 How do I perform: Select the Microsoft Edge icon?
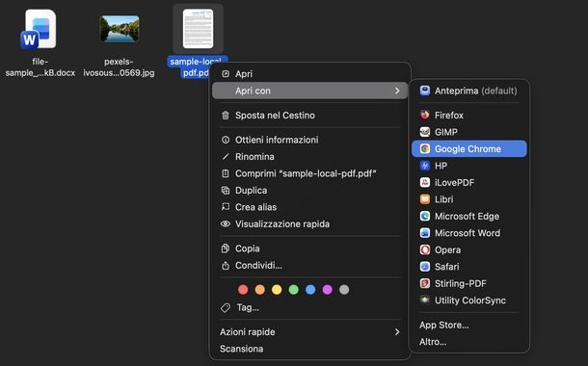[x=424, y=216]
